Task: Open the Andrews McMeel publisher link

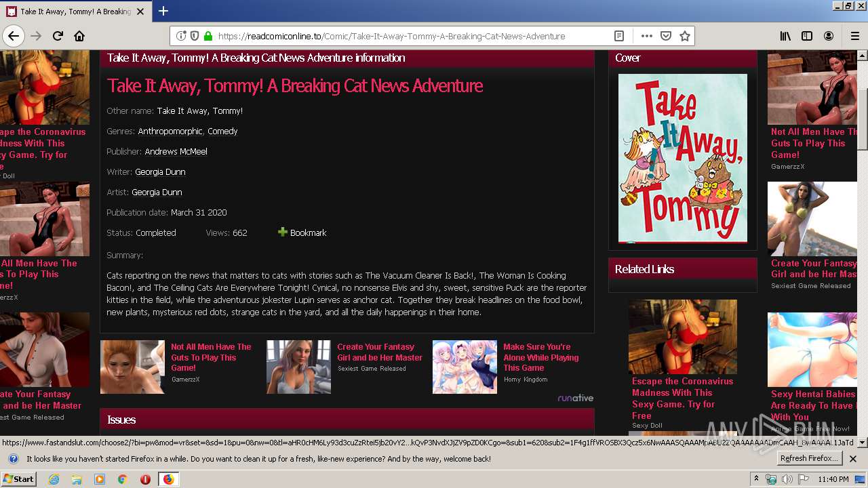Action: (x=176, y=151)
